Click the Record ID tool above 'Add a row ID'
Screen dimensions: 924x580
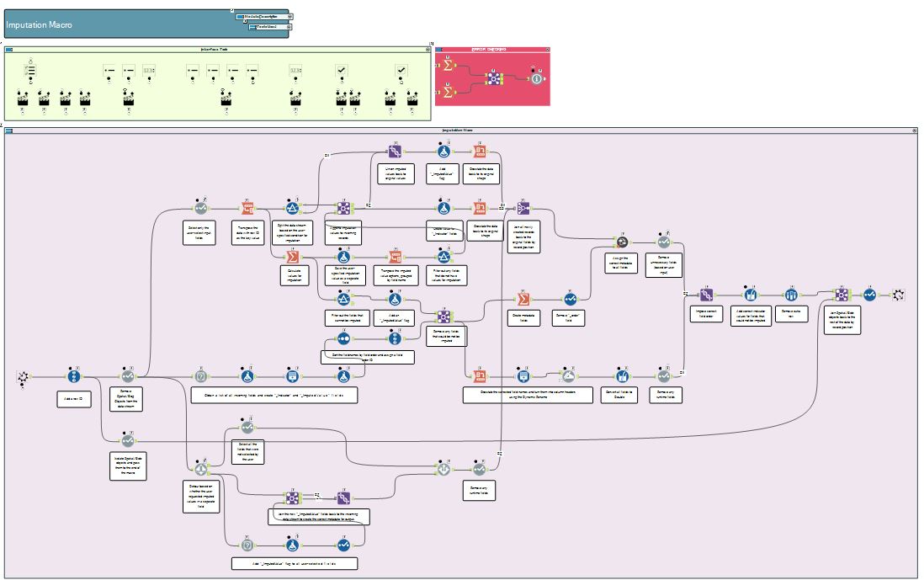coord(74,377)
